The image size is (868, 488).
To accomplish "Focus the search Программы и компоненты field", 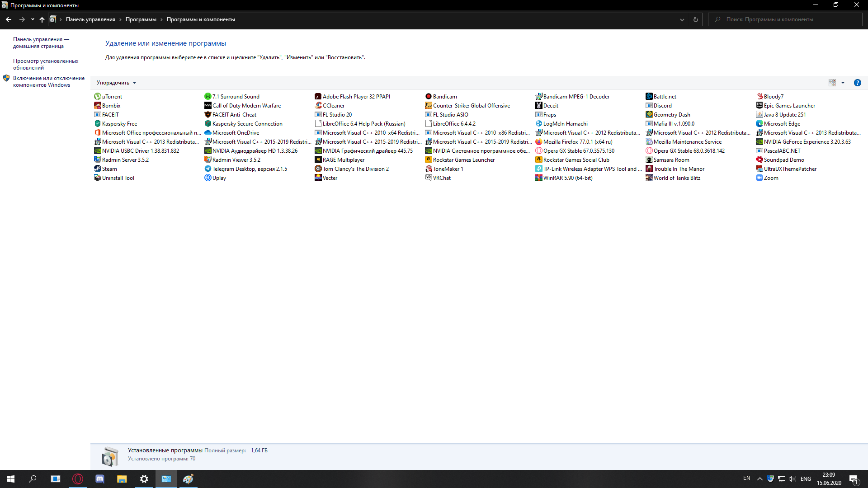I will click(x=785, y=19).
